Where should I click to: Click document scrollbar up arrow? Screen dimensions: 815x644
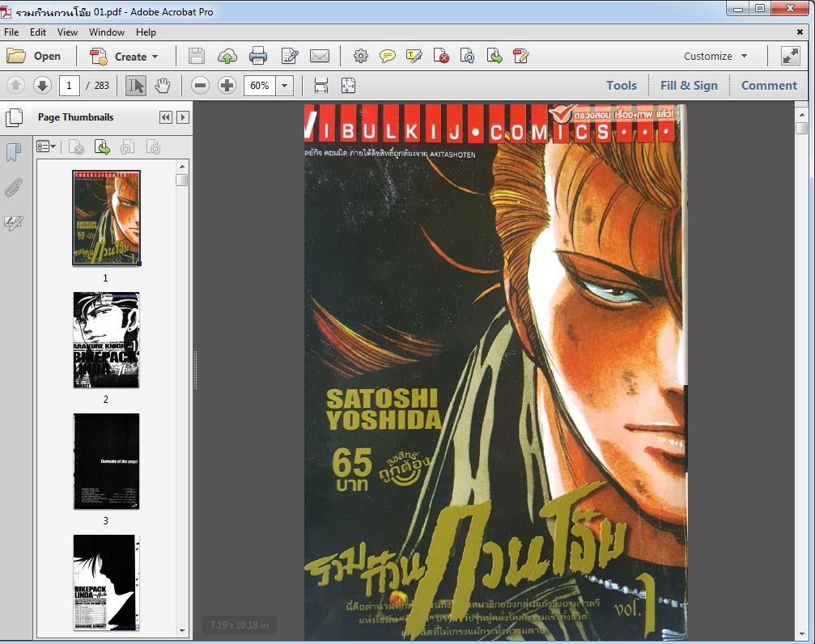coord(801,114)
